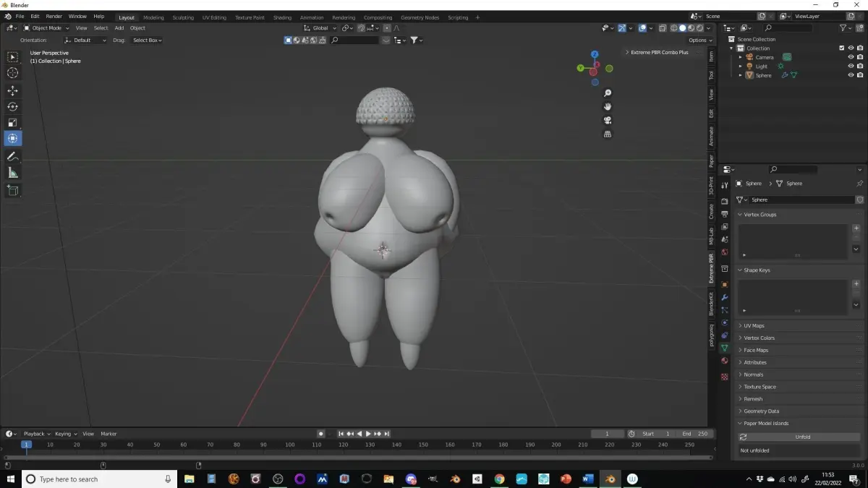Click the current frame marker at 1
Image resolution: width=868 pixels, height=488 pixels.
click(x=27, y=445)
